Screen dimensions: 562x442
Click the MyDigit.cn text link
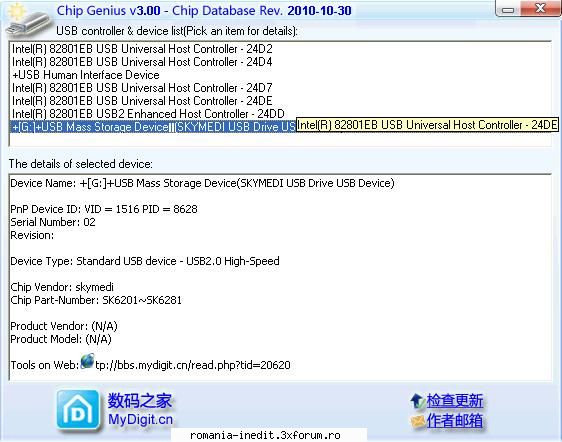140,419
